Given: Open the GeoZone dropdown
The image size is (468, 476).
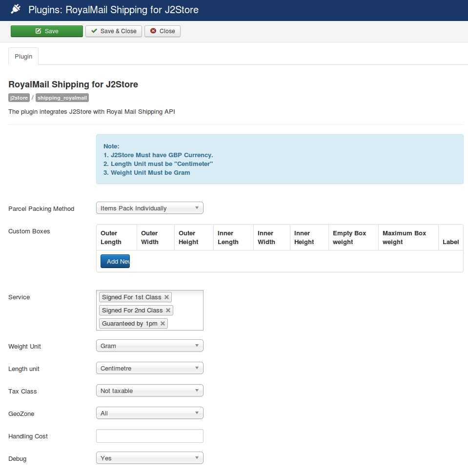Looking at the screenshot, I should tap(149, 414).
